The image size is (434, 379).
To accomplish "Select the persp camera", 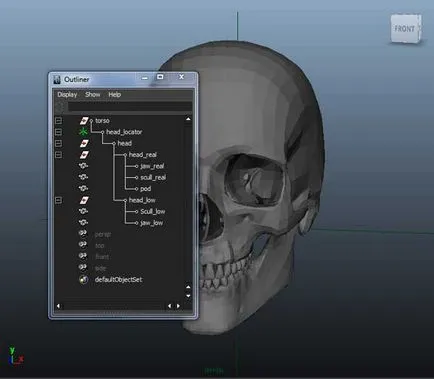I will click(x=103, y=234).
